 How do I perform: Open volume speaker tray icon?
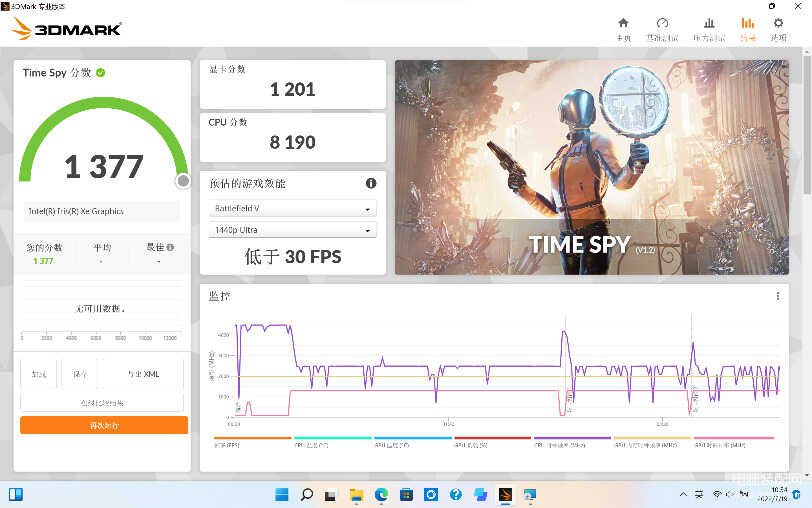pos(730,495)
